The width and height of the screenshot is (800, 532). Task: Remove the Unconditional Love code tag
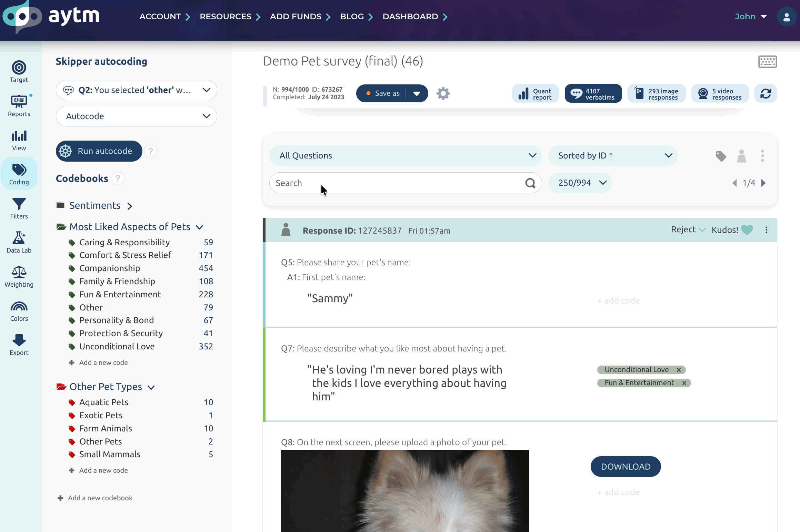679,370
